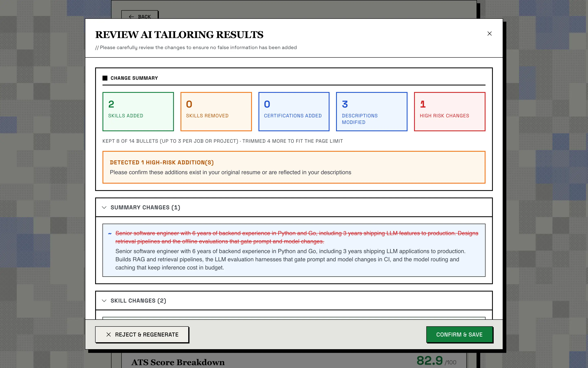Collapse the Summary Changes chevron
The image size is (588, 368).
click(x=104, y=207)
